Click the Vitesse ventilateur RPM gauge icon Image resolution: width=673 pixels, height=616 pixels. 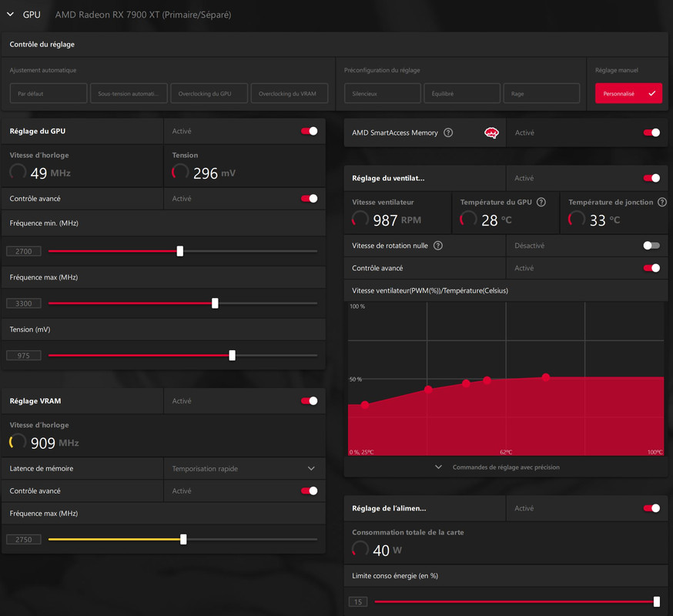[x=360, y=219]
